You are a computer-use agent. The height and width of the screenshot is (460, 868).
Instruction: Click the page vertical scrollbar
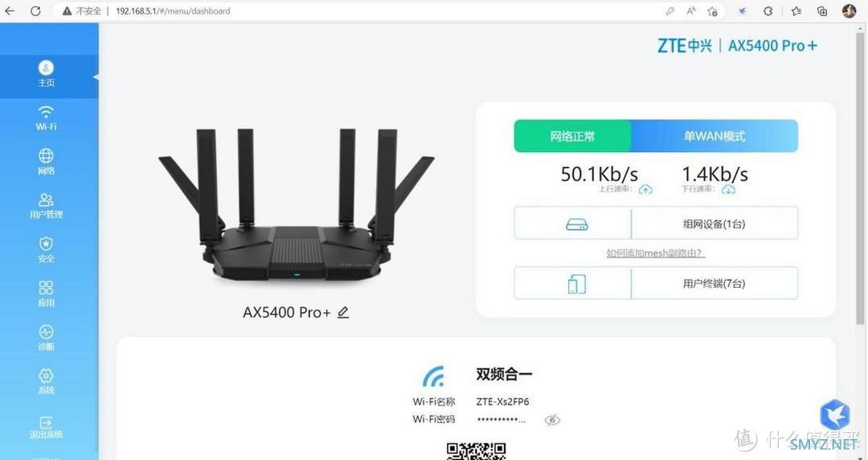coord(860,241)
